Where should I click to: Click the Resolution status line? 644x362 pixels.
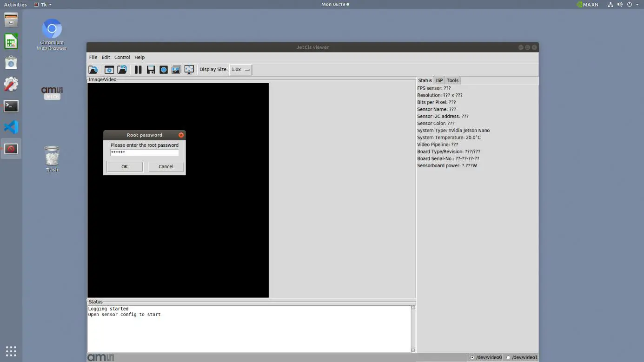[x=440, y=95]
